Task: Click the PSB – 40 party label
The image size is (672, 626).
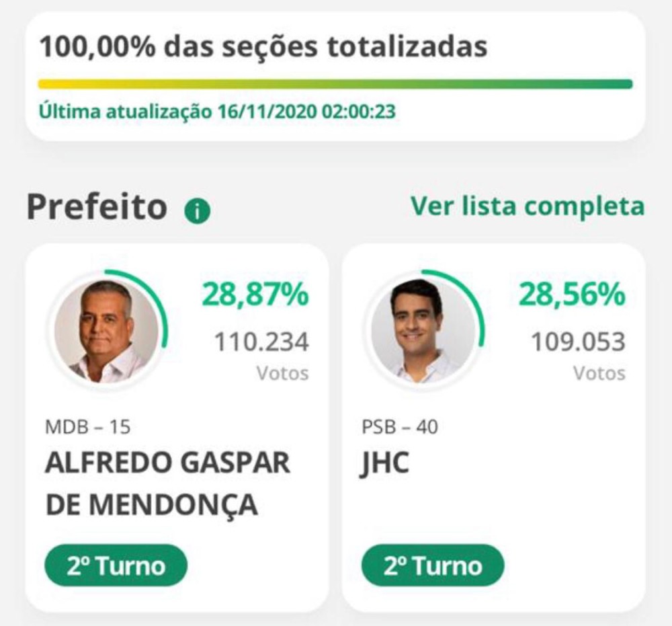Action: pos(400,427)
